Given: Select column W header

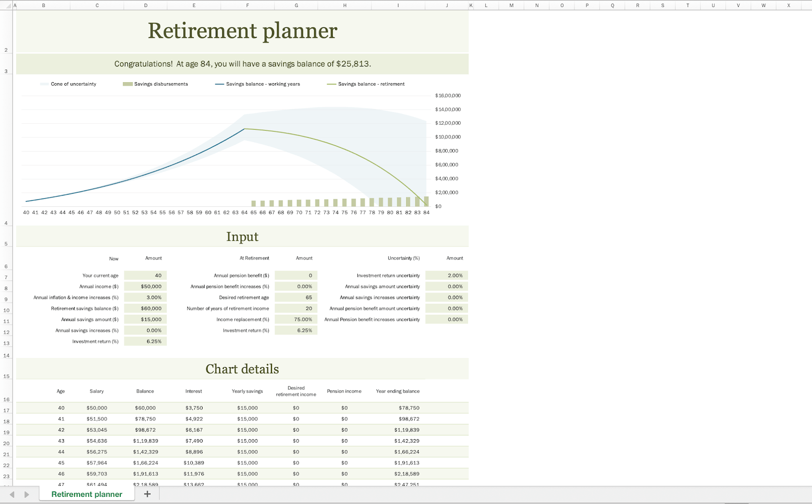Looking at the screenshot, I should 763,5.
